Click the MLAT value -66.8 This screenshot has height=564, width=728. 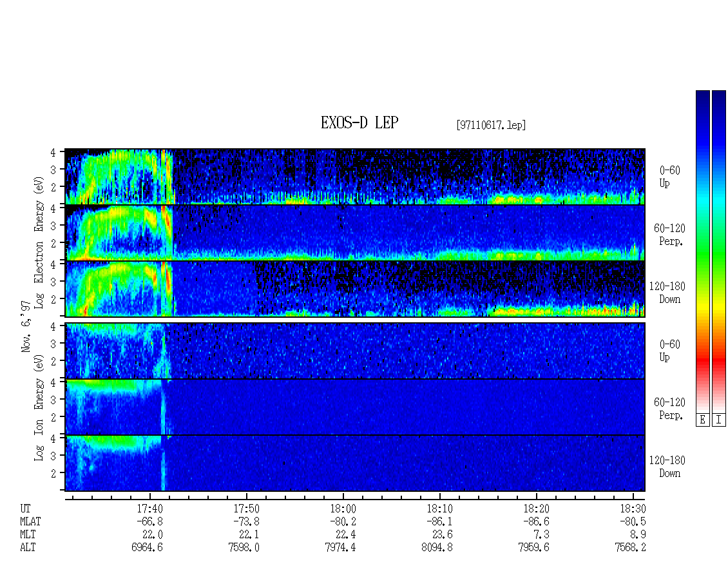149,521
